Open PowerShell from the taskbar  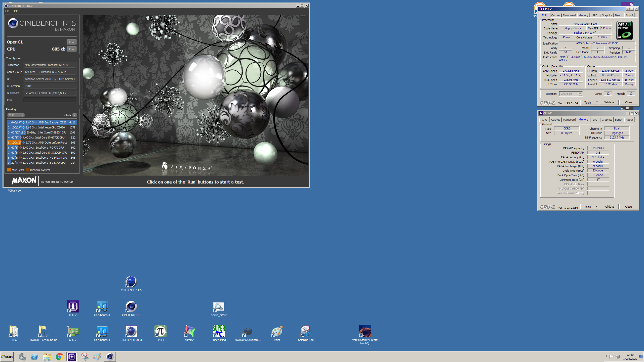pos(34,357)
